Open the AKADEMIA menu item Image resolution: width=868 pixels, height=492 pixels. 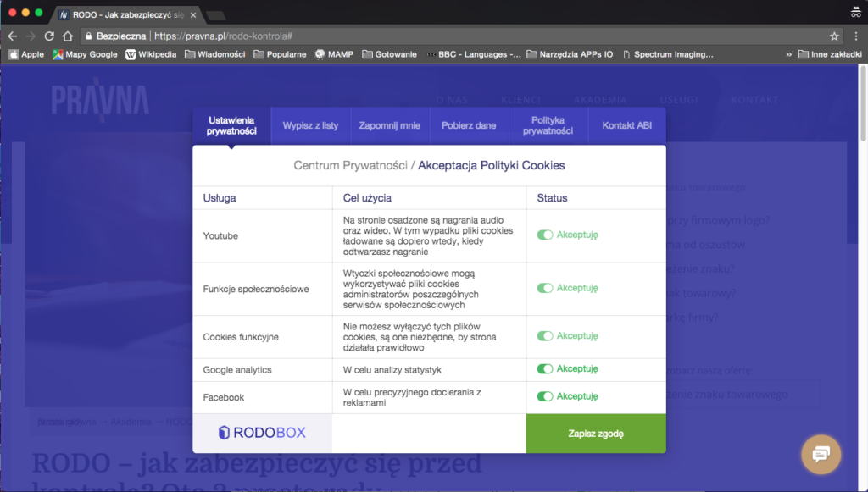(600, 100)
